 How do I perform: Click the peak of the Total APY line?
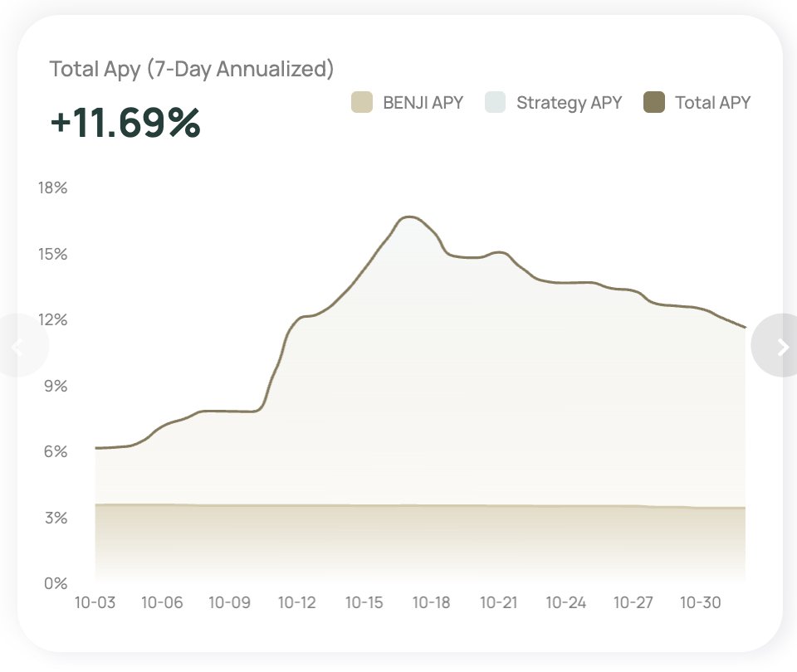pos(409,217)
